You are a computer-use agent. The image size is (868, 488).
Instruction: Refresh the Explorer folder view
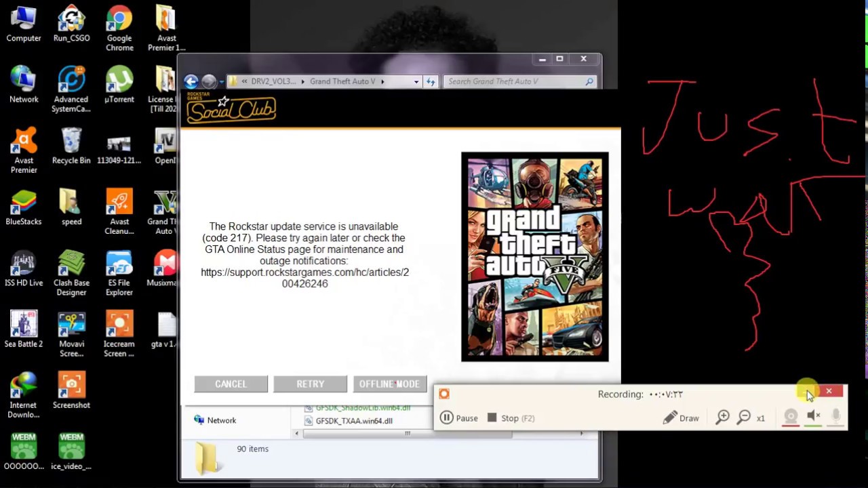pos(431,81)
